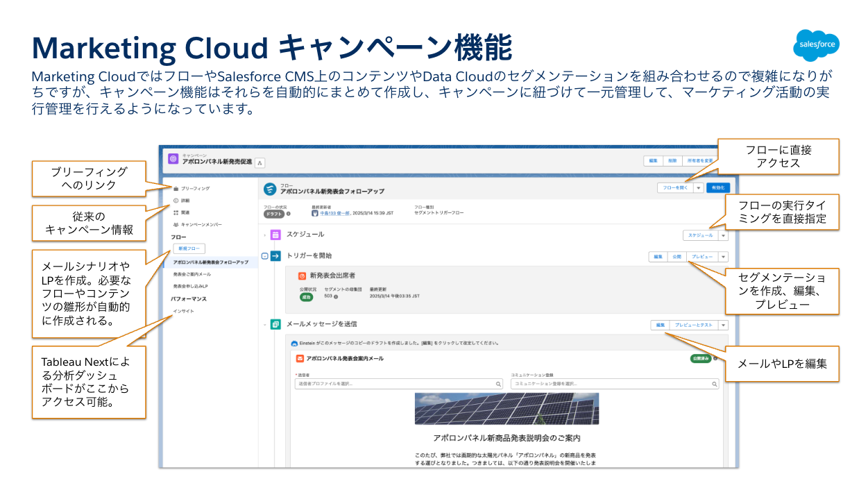Expand the スケジュール section chevron
The width and height of the screenshot is (868, 481).
tap(264, 235)
